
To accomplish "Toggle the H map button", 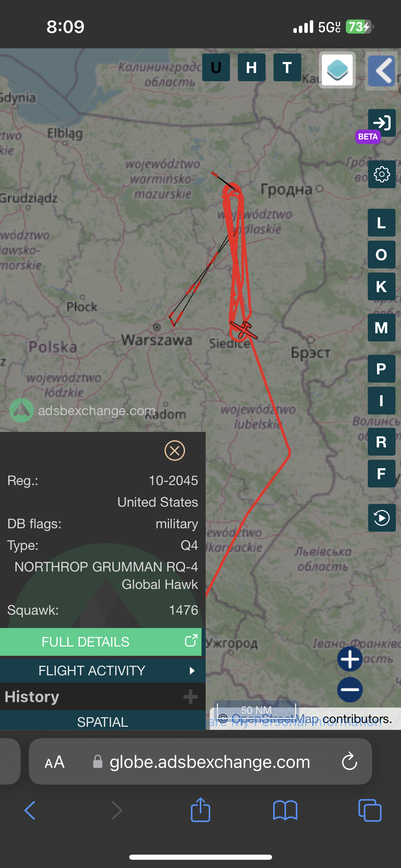I will pyautogui.click(x=252, y=68).
